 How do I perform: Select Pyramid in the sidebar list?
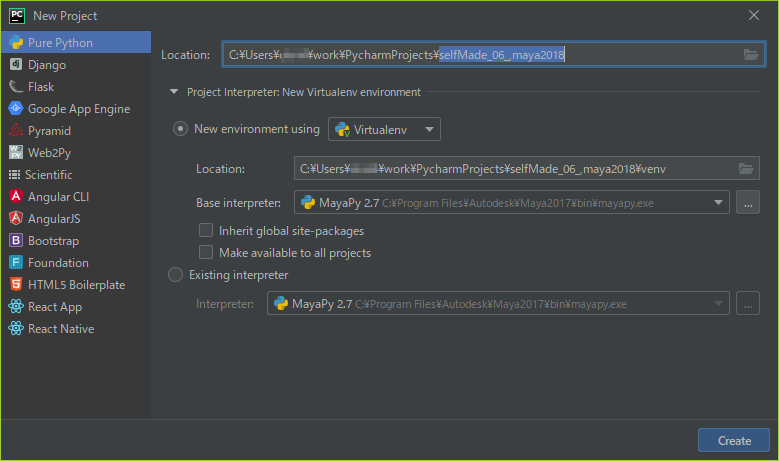(76, 131)
